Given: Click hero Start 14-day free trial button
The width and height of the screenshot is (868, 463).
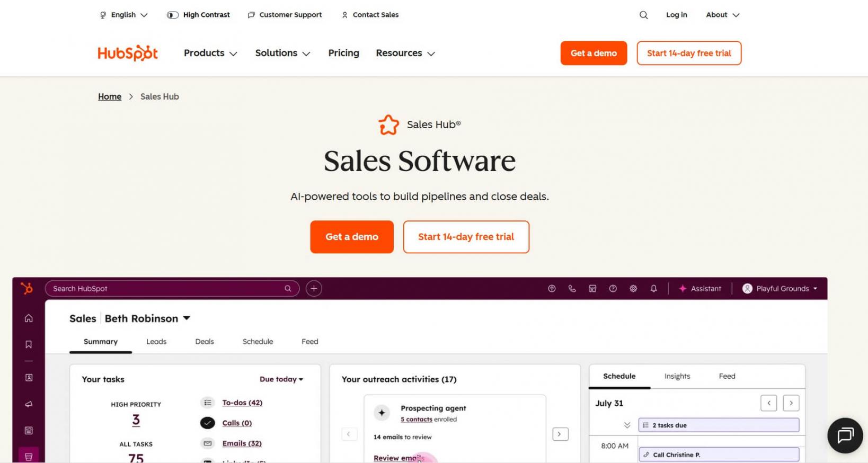Looking at the screenshot, I should 466,237.
